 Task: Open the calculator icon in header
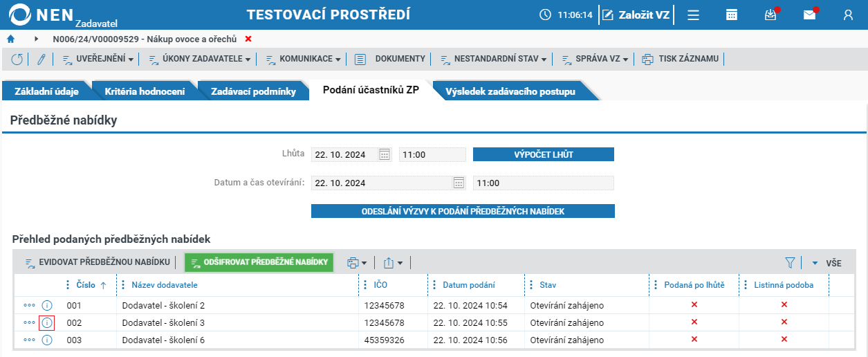pos(732,15)
